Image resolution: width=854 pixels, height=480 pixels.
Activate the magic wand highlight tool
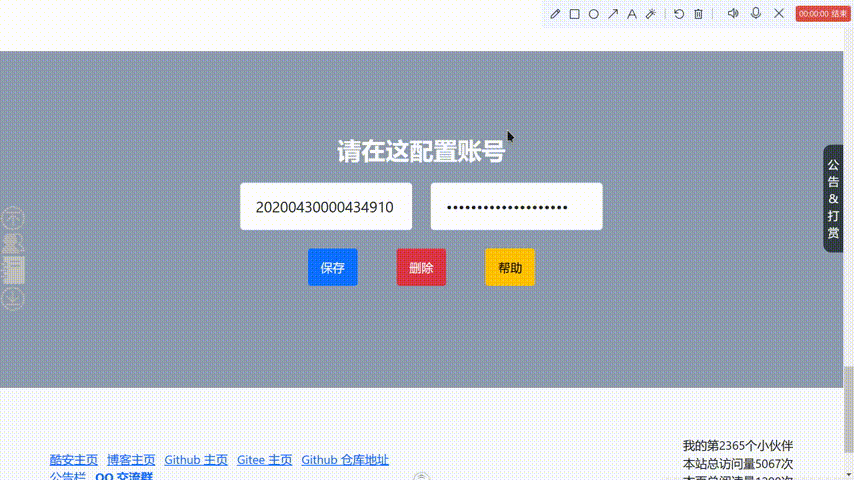click(x=651, y=14)
